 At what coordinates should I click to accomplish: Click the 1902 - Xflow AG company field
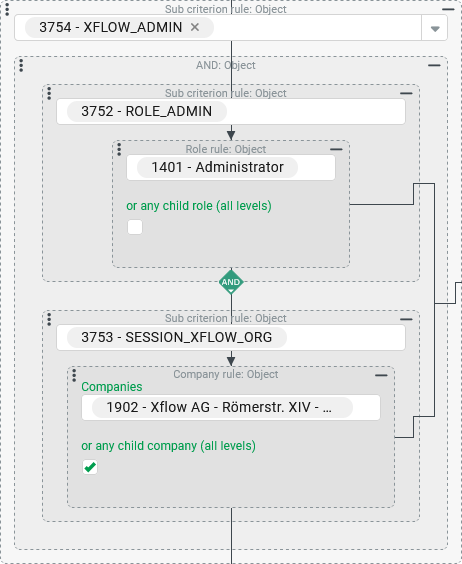point(231,408)
